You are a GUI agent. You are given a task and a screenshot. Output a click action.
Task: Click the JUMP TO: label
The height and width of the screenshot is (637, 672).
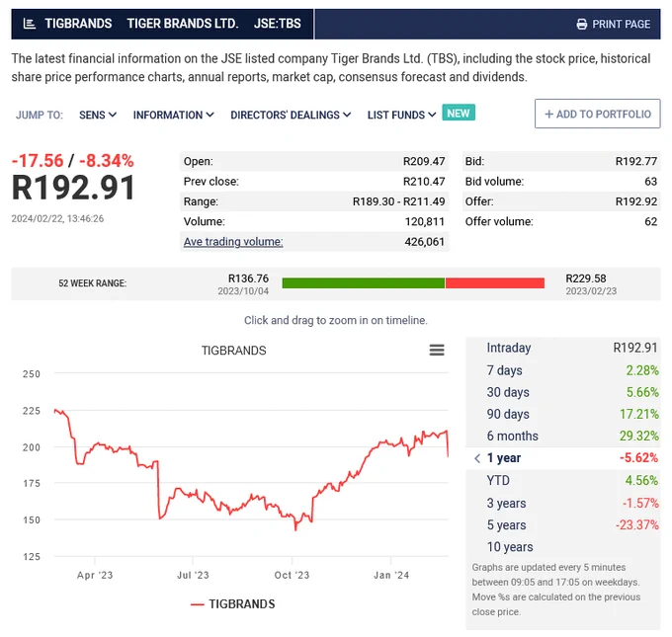[40, 115]
